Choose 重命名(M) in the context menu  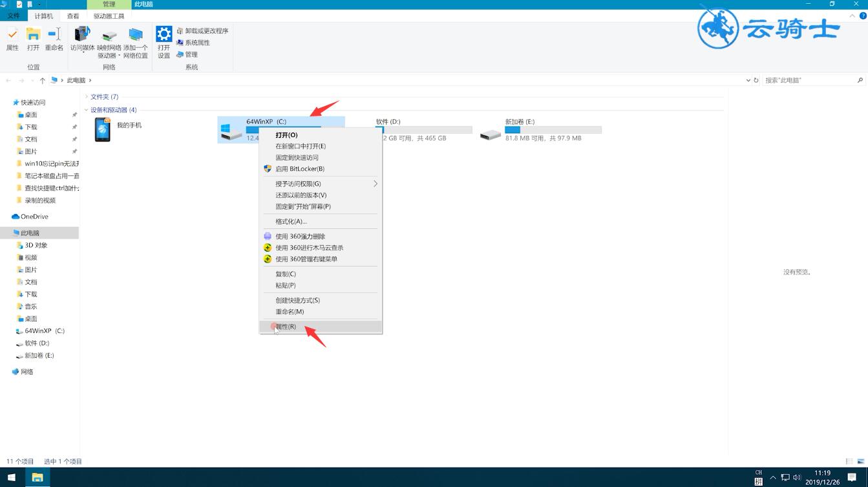(x=321, y=312)
